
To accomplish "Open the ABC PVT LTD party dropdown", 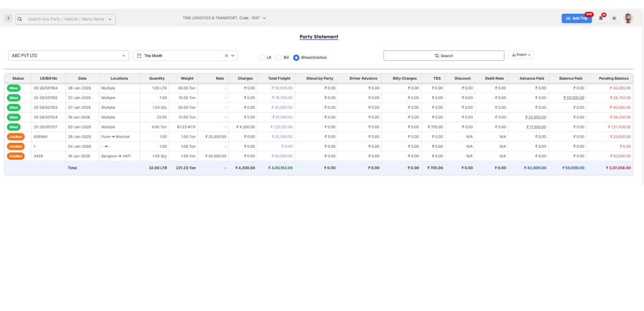I will click(68, 56).
